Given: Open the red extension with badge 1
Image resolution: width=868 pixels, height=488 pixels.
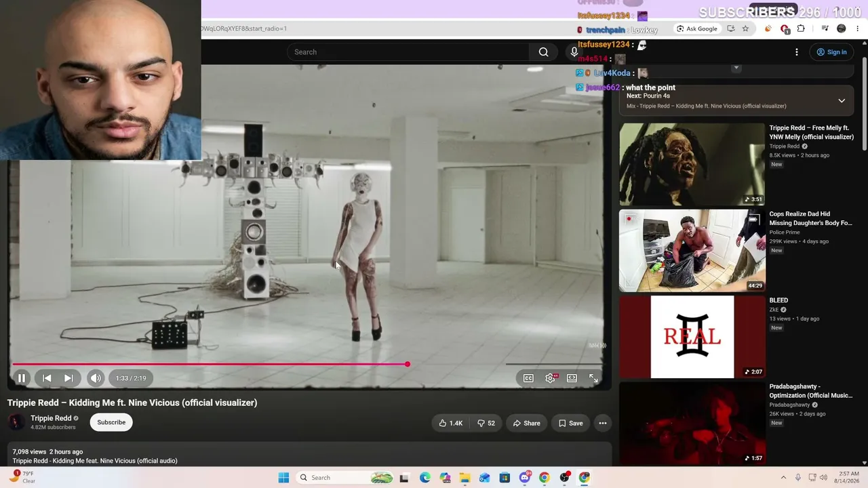Looking at the screenshot, I should tap(785, 28).
